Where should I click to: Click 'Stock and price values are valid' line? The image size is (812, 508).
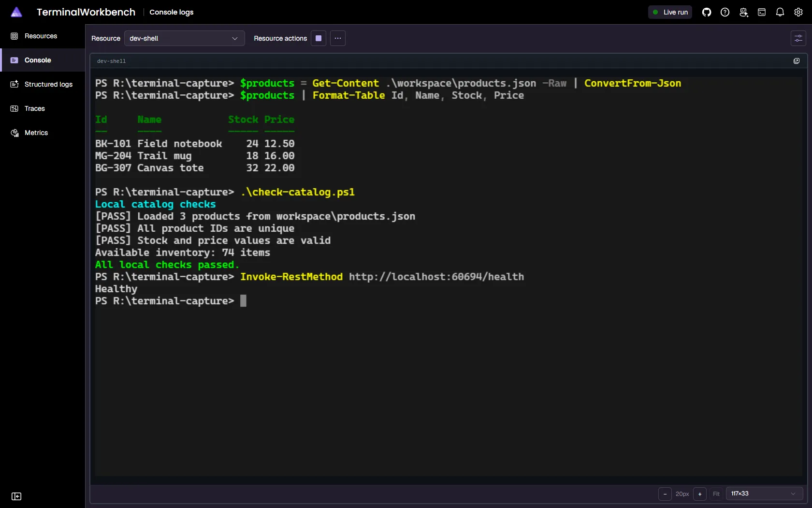click(x=213, y=240)
